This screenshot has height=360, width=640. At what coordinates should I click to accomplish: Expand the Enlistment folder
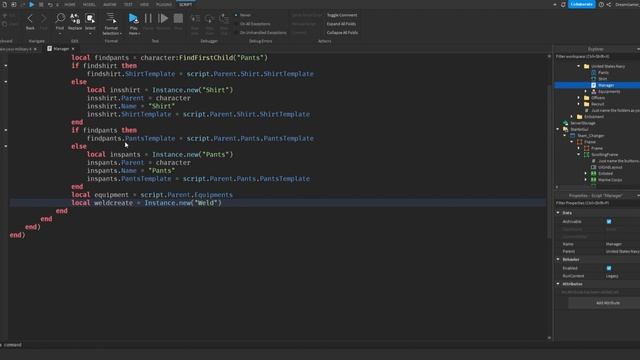click(x=571, y=116)
